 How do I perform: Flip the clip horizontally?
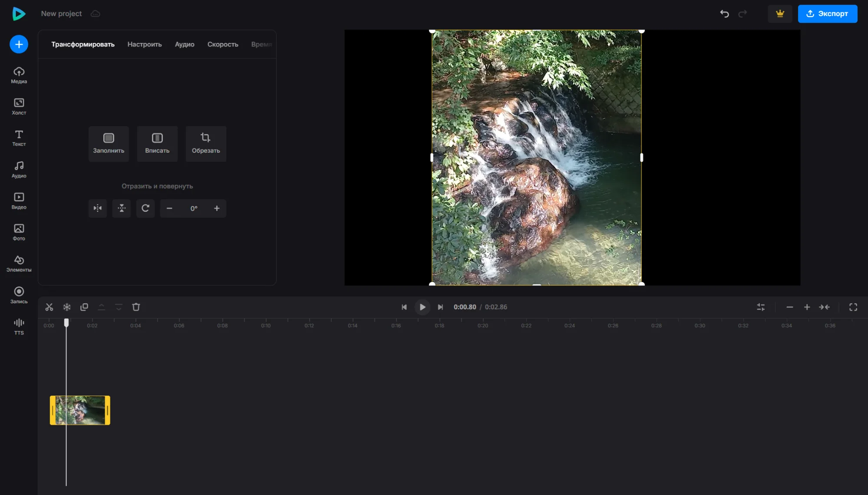tap(98, 208)
